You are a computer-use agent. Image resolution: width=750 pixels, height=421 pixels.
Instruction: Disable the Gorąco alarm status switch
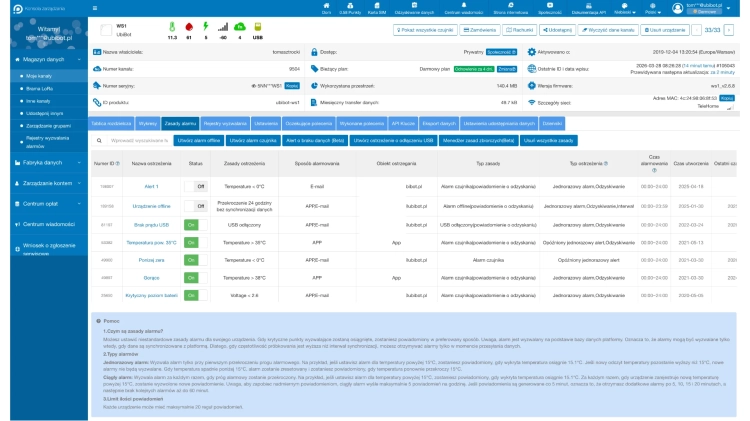point(194,277)
